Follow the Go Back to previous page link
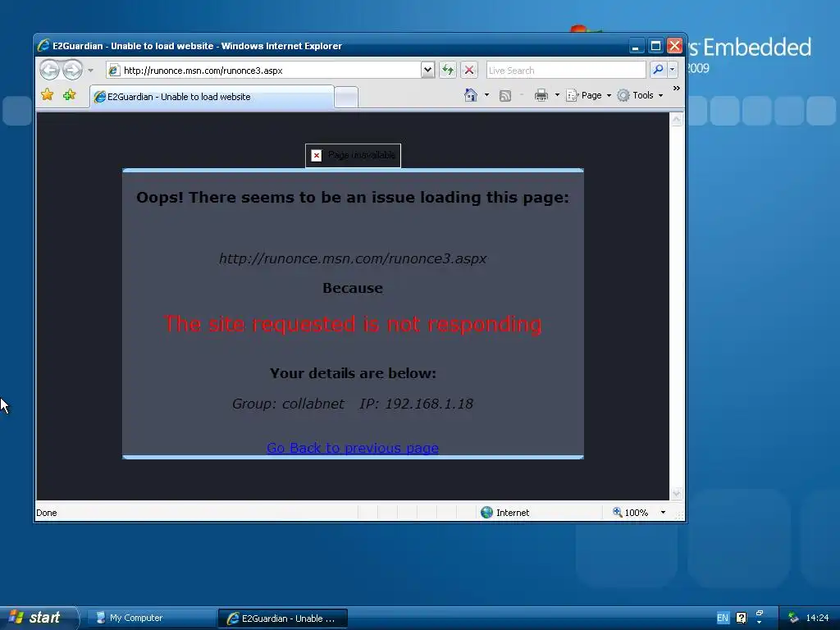This screenshot has width=840, height=630. 353,448
